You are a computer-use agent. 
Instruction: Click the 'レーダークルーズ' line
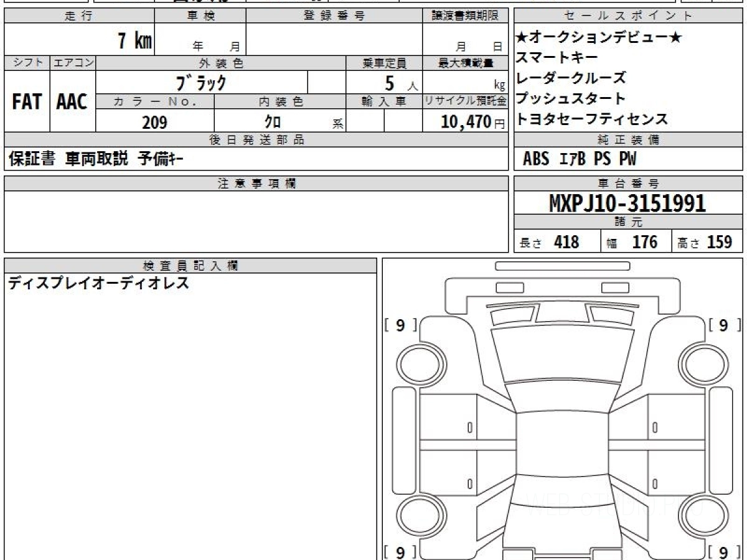[571, 78]
